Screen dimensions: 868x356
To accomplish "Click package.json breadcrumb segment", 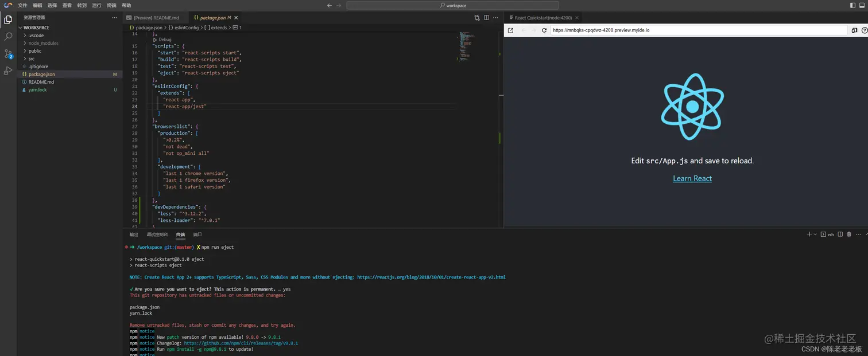I will [149, 28].
